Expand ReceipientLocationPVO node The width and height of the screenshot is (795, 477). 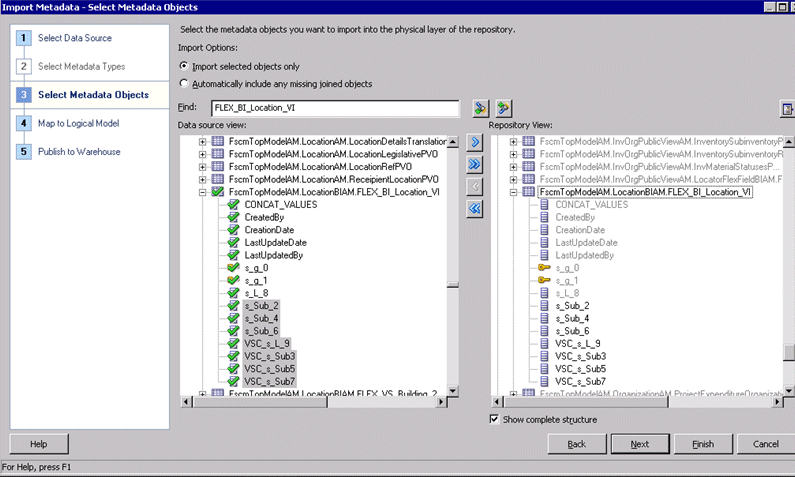(x=202, y=179)
